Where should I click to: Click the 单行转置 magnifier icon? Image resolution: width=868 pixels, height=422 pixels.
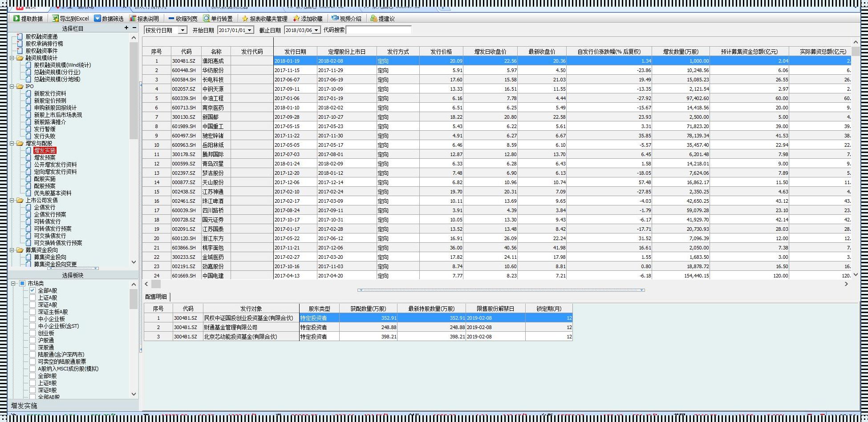pos(207,19)
